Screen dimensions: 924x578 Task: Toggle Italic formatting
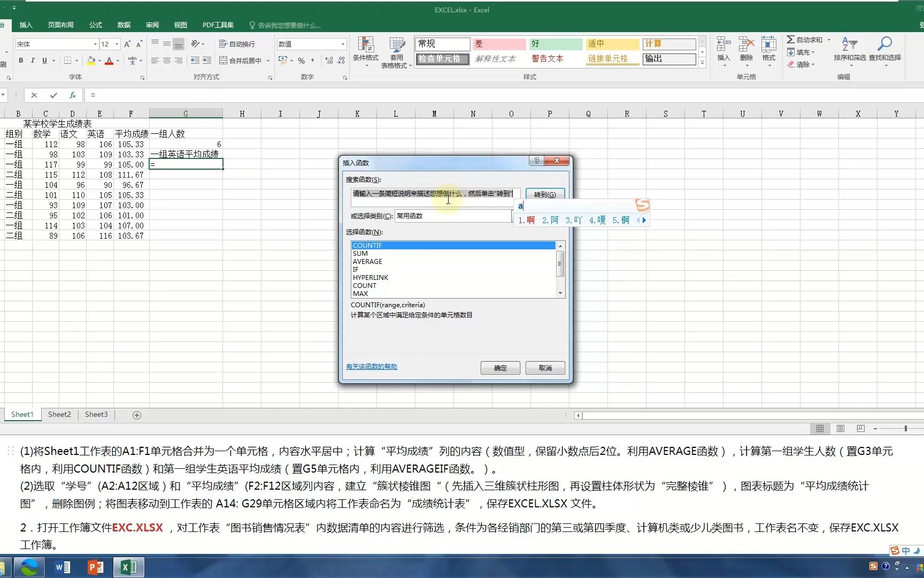(33, 60)
